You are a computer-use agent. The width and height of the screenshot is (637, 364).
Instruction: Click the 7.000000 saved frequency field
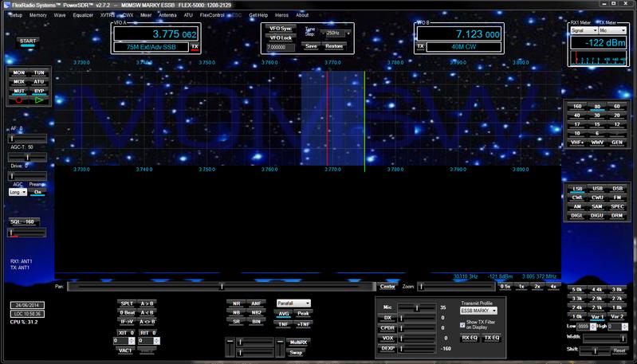281,48
